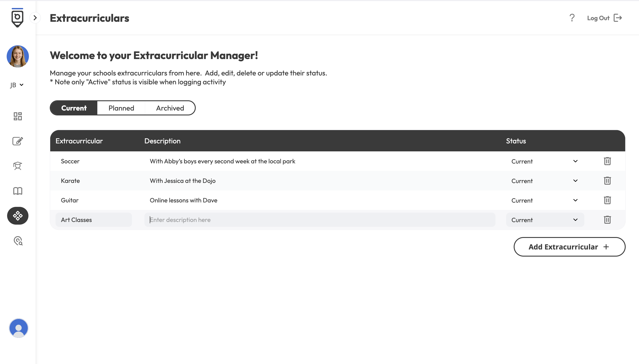This screenshot has height=364, width=639.
Task: Open the edit pencil icon in sidebar
Action: 18,141
